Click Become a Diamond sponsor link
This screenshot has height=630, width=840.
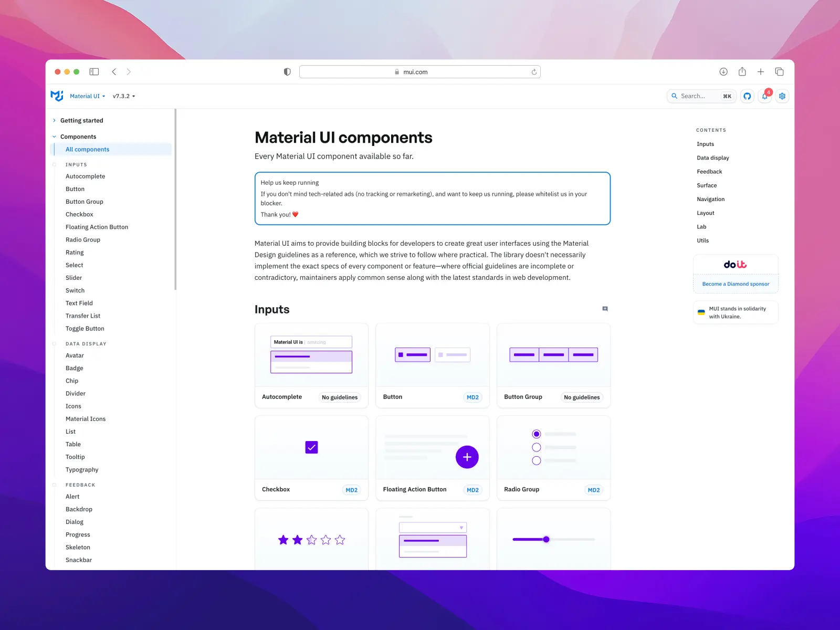(x=736, y=284)
